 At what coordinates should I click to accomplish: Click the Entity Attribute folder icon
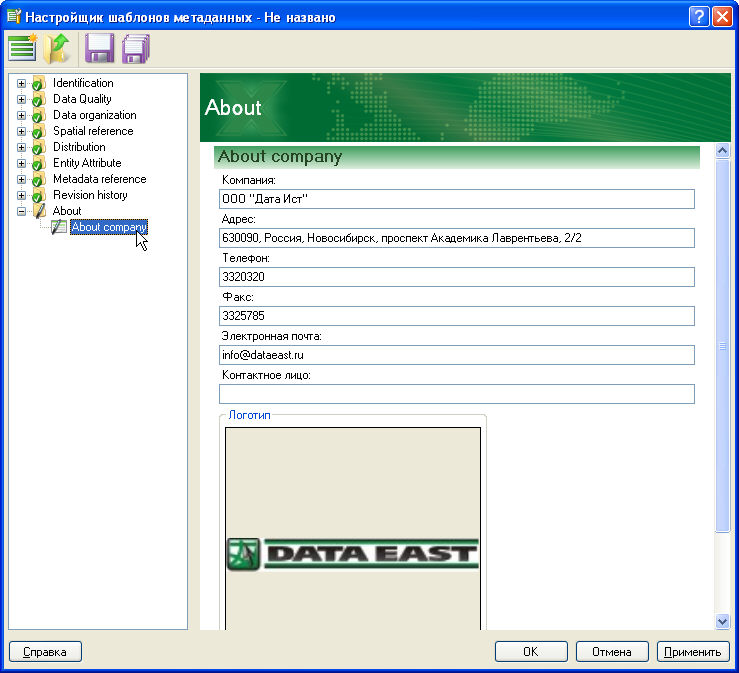39,164
